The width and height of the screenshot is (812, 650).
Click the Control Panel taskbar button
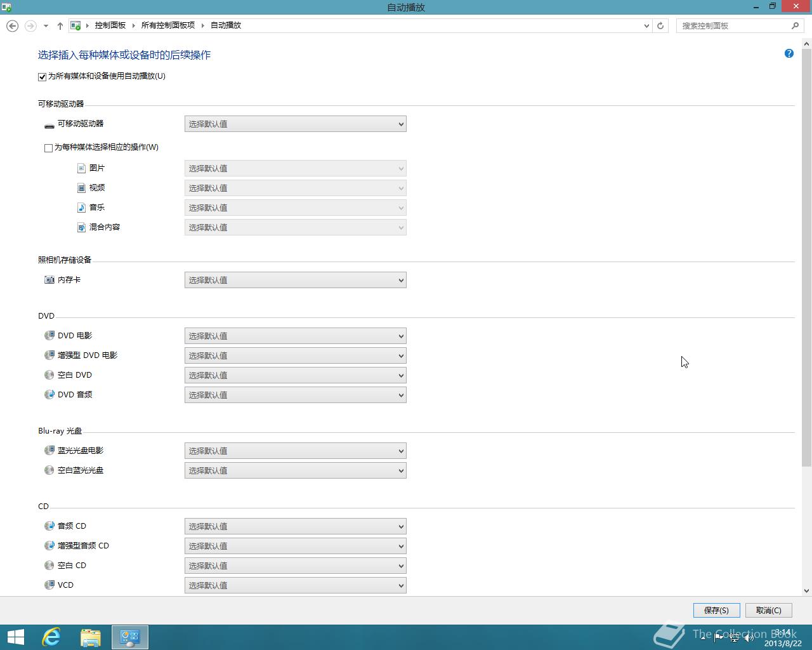click(x=130, y=637)
